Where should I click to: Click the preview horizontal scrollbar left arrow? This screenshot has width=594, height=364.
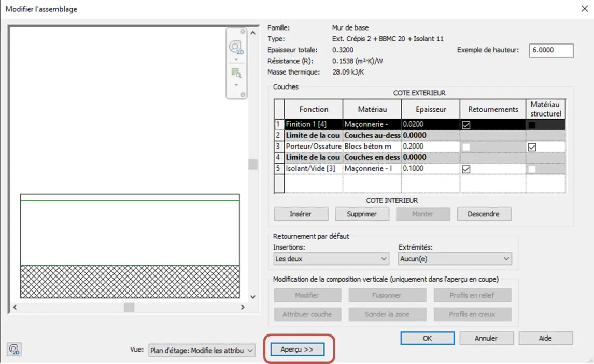click(x=15, y=307)
